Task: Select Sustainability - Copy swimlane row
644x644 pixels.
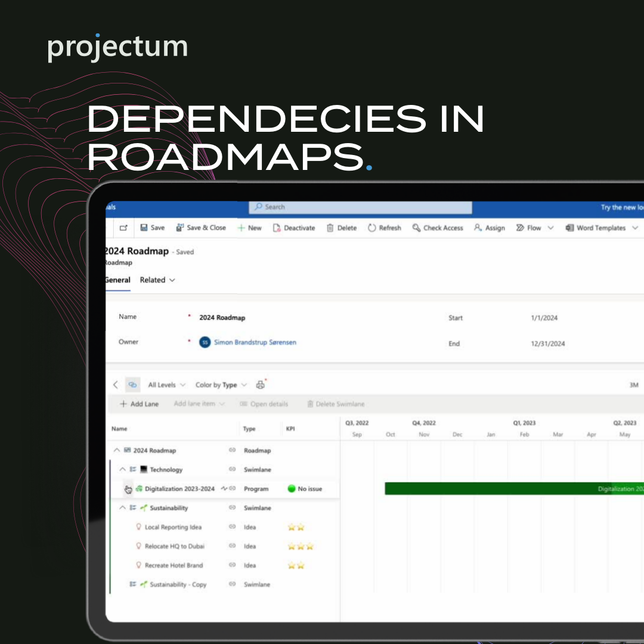Action: pyautogui.click(x=225, y=584)
